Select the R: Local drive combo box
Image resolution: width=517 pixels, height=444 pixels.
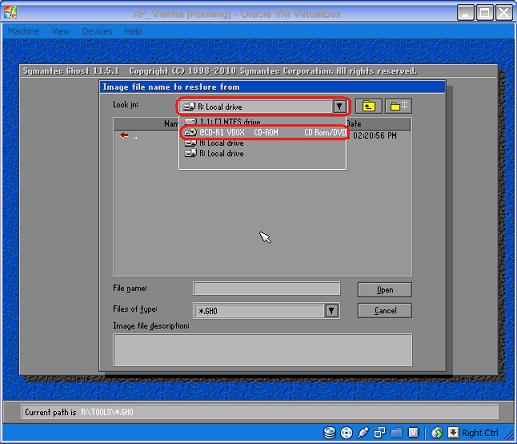click(x=263, y=107)
